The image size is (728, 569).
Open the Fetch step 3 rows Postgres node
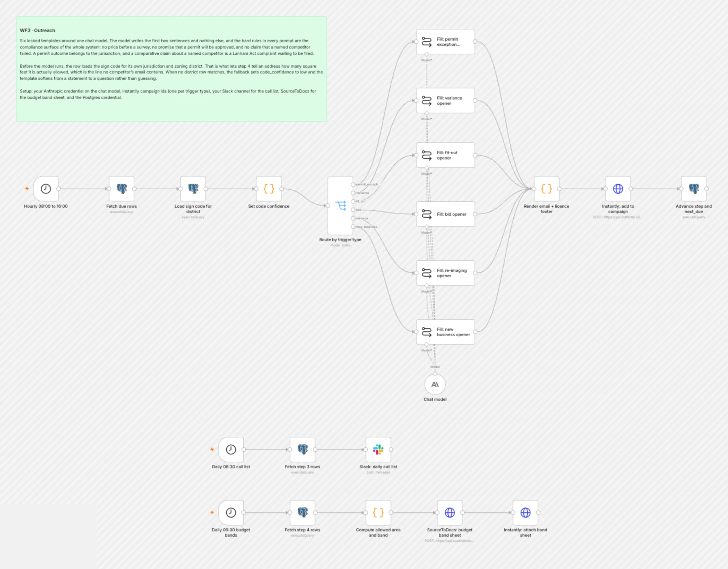pos(302,449)
